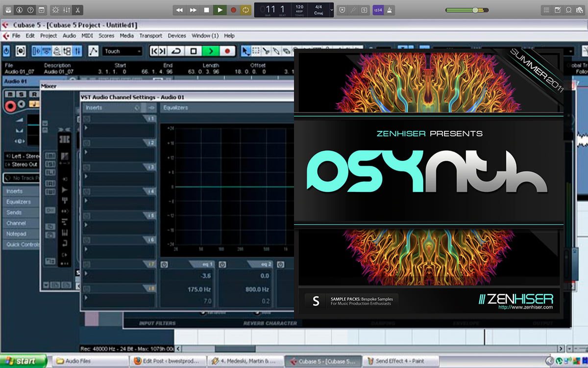This screenshot has width=588, height=368.
Task: Select the Range Selection tool
Action: 256,51
